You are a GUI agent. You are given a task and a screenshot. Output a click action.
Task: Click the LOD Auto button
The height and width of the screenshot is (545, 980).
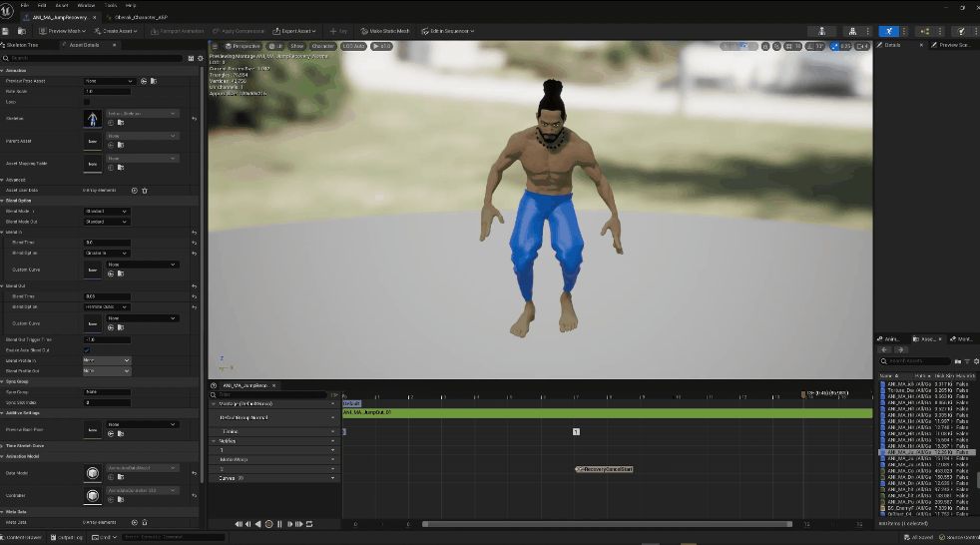coord(353,46)
